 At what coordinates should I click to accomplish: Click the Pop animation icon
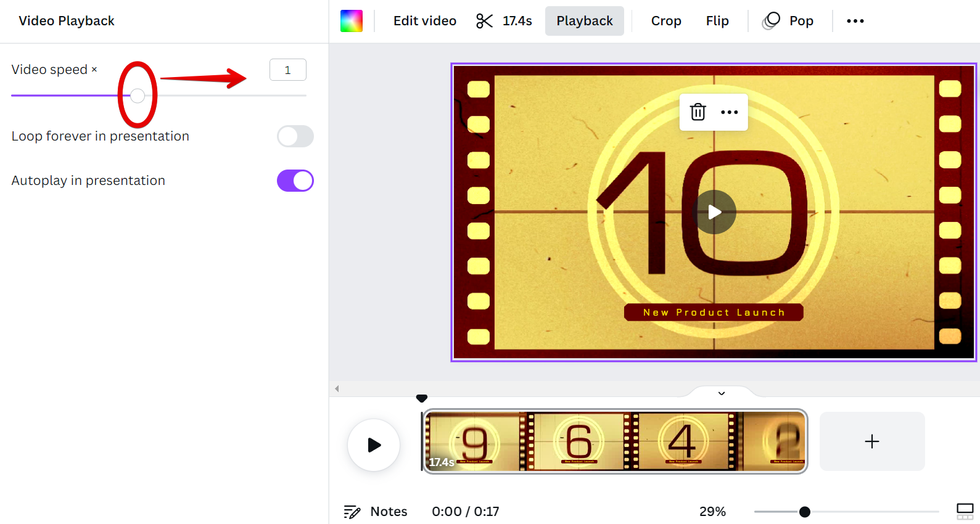(x=771, y=21)
